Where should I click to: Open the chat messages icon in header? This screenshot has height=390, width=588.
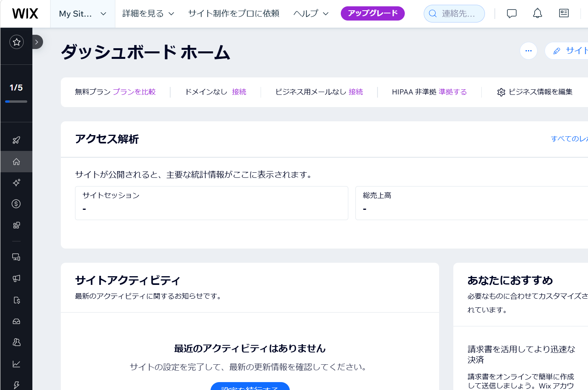tap(512, 13)
